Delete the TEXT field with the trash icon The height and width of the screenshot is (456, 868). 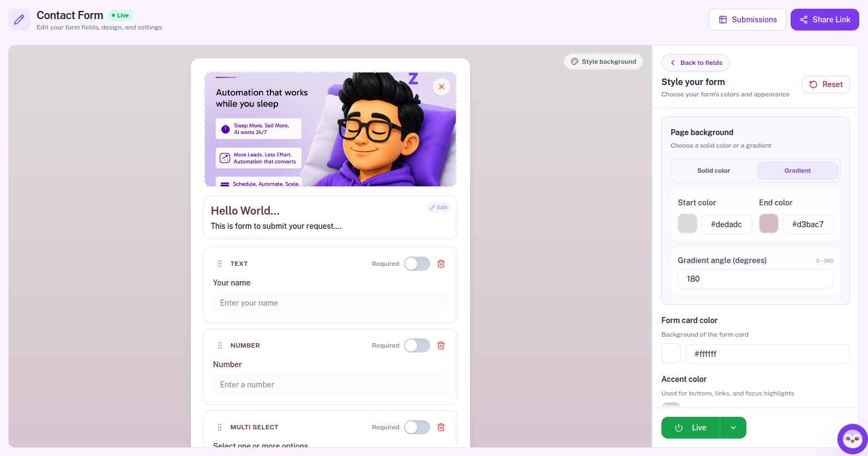coord(441,264)
